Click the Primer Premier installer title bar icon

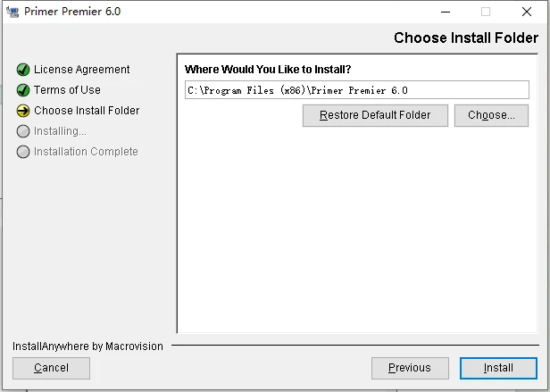coord(12,12)
